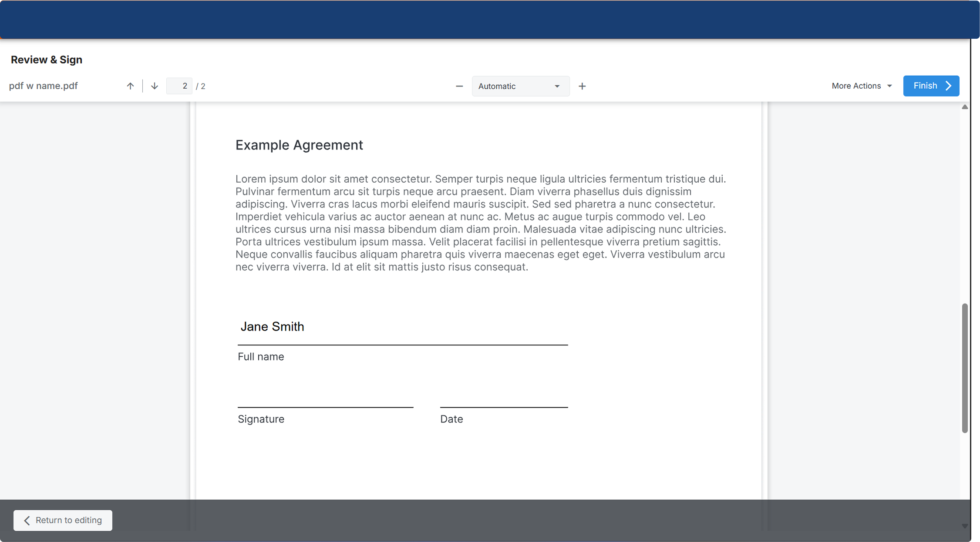Click the vertical scrollbar thumb

point(965,368)
